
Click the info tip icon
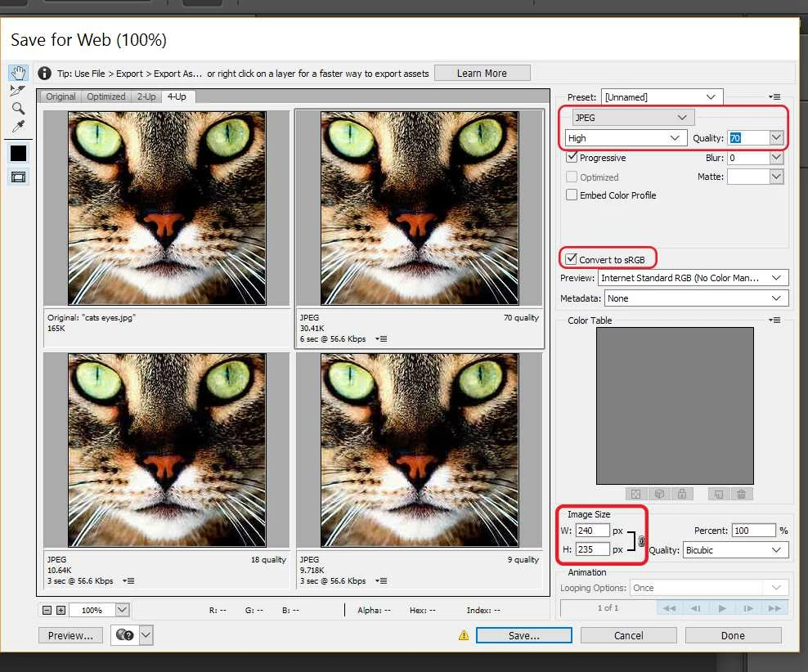[44, 73]
